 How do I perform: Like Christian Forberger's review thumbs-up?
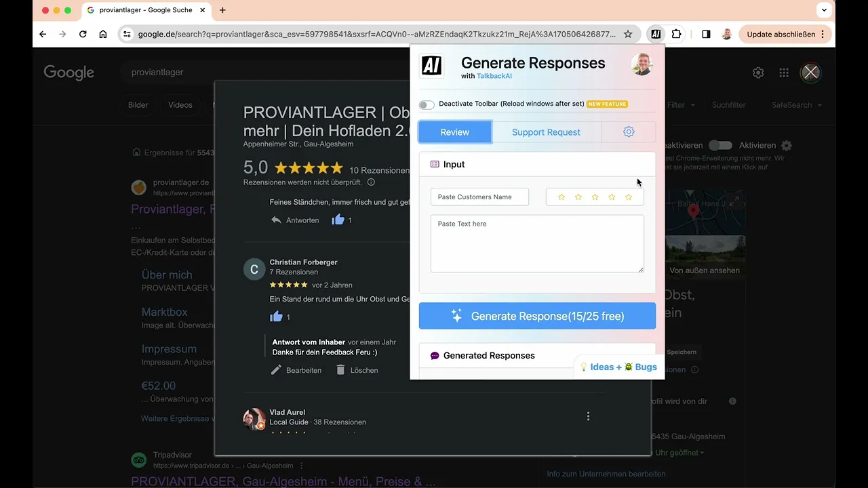(276, 317)
